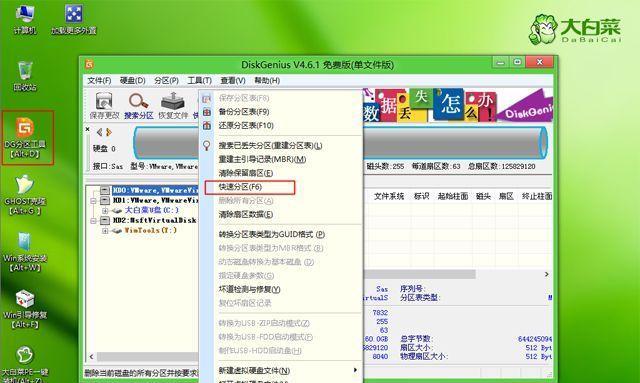640x383 pixels.
Task: Expand the 大白菜U盘 (C:) tree node
Action: [104, 210]
